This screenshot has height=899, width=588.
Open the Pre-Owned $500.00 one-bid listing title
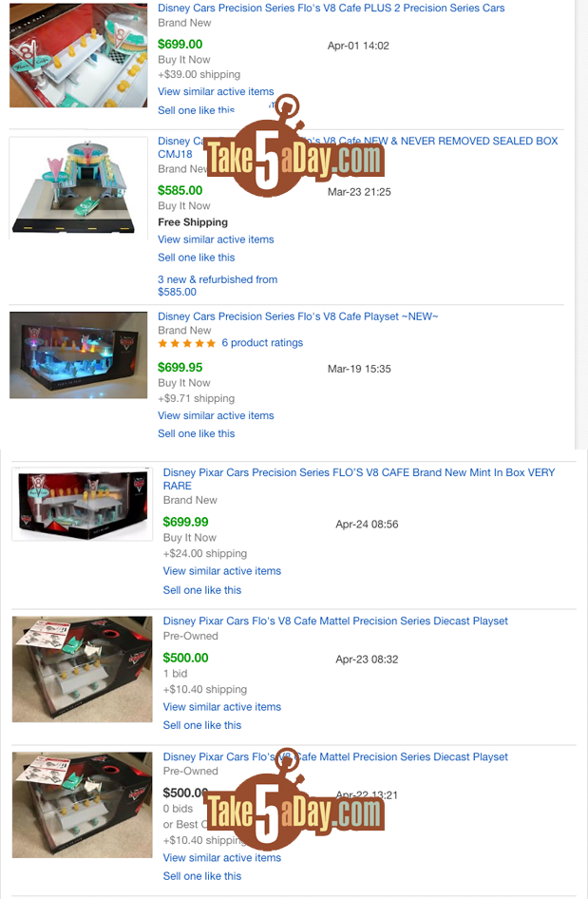[x=336, y=621]
